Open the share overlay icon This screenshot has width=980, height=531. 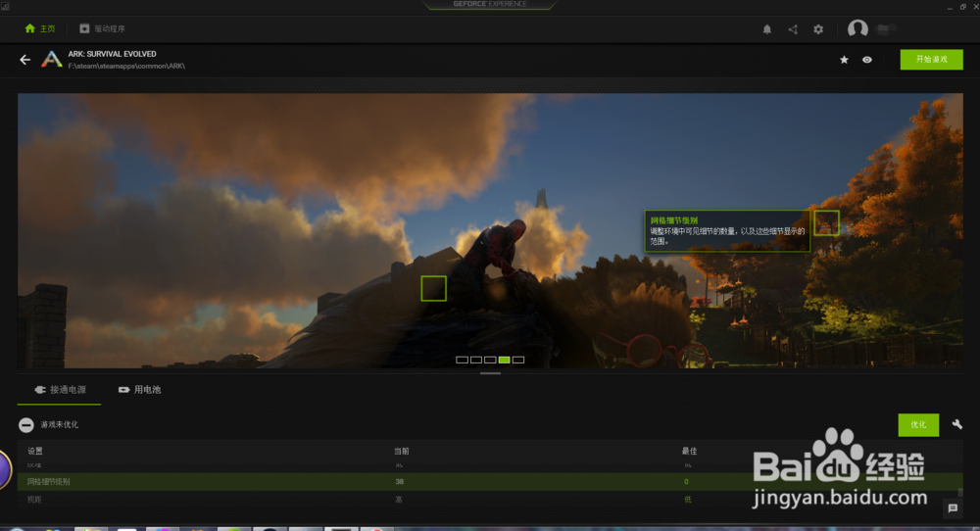793,29
